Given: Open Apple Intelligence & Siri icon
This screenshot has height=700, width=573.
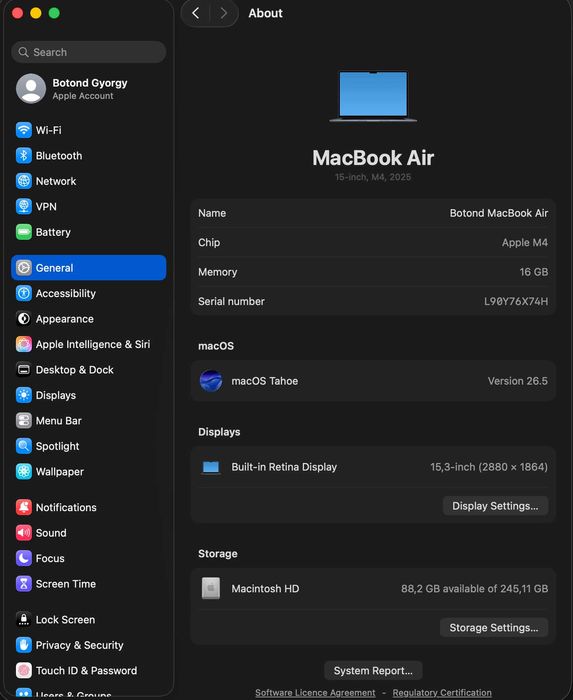Looking at the screenshot, I should (x=24, y=344).
